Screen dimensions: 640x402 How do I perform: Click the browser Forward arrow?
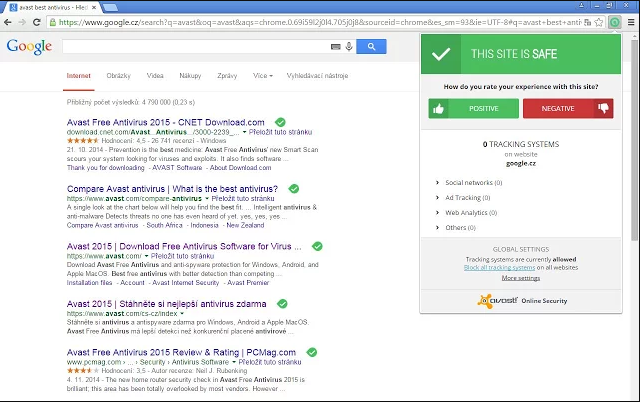click(22, 22)
